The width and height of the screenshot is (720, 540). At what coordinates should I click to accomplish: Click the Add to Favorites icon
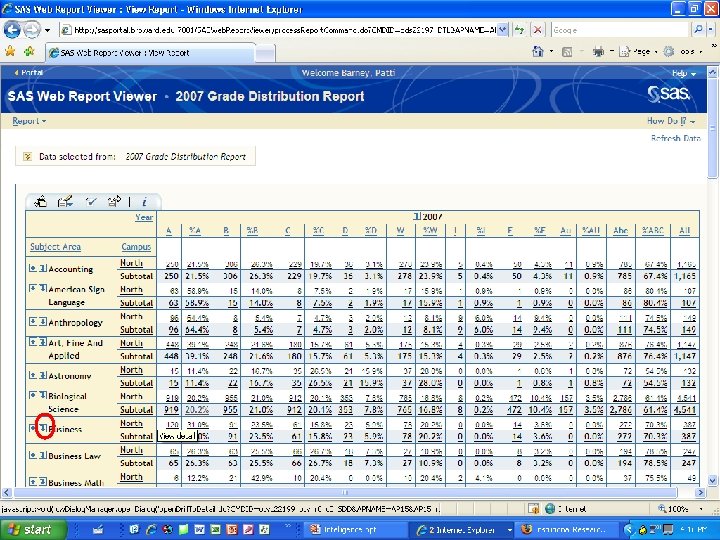(x=29, y=51)
